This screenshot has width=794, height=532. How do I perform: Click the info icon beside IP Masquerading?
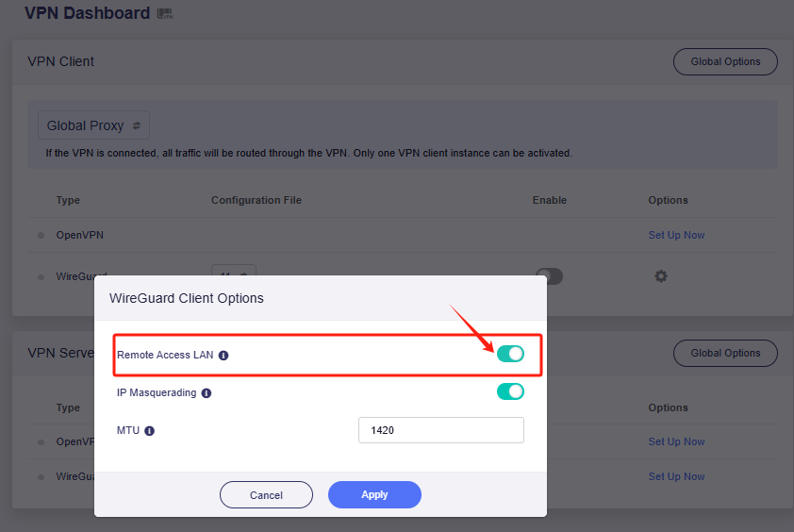point(207,393)
